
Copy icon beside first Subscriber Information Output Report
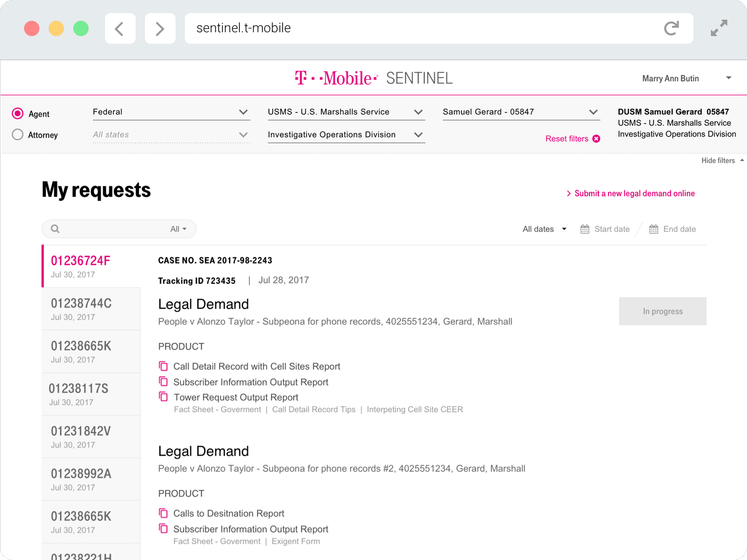pyautogui.click(x=164, y=381)
